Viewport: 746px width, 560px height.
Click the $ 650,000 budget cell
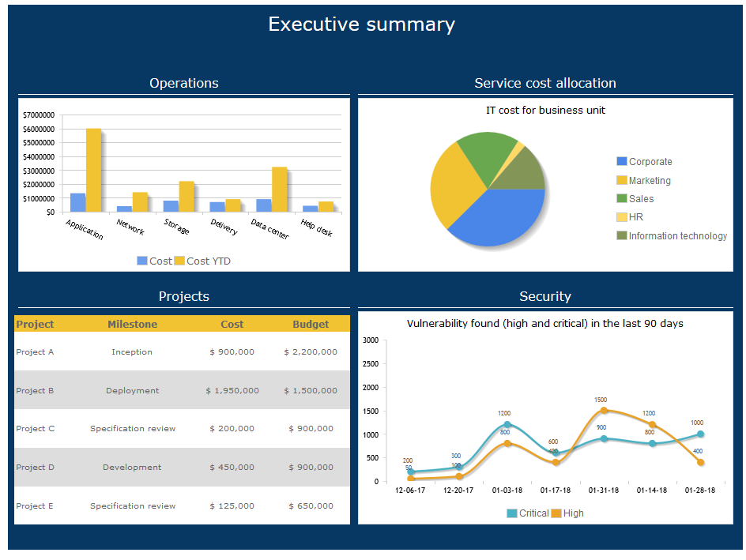tap(311, 506)
